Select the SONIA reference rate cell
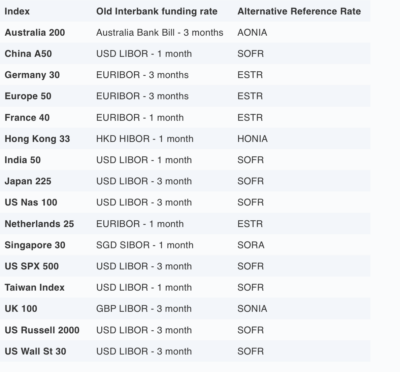Image resolution: width=400 pixels, height=372 pixels. pyautogui.click(x=252, y=309)
